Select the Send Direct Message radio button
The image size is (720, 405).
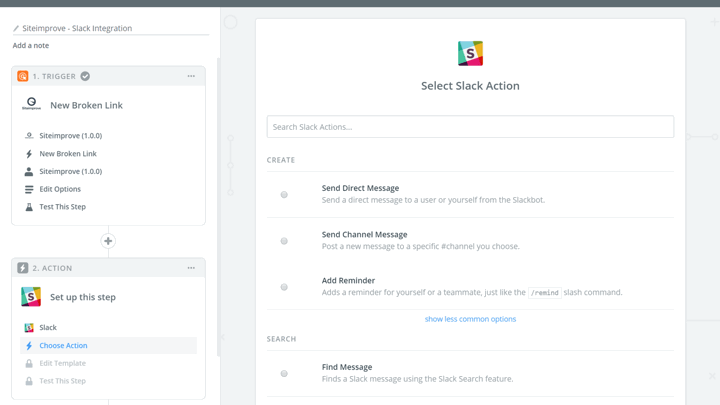point(284,194)
